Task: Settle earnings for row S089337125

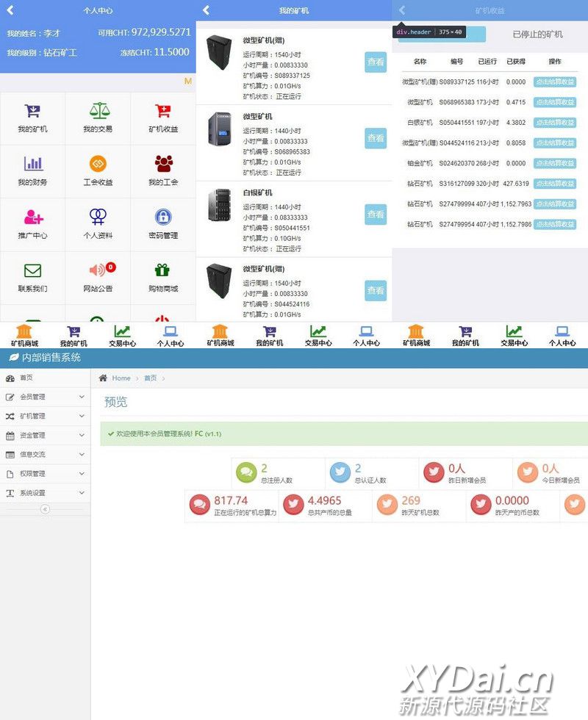Action: coord(555,82)
